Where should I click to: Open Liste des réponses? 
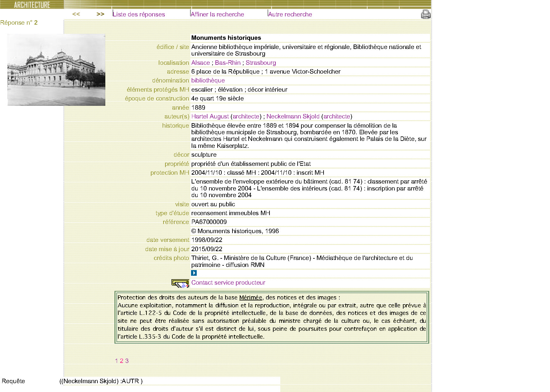click(x=139, y=14)
